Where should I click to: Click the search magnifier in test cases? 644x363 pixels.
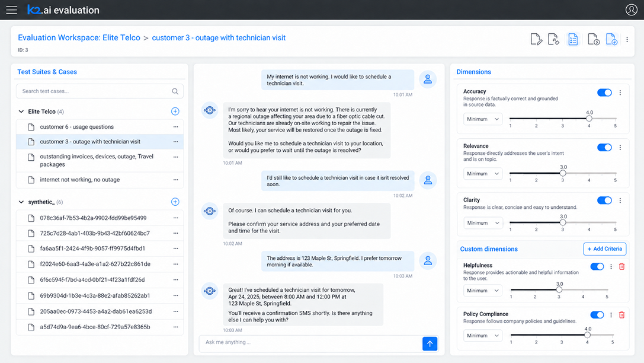175,91
